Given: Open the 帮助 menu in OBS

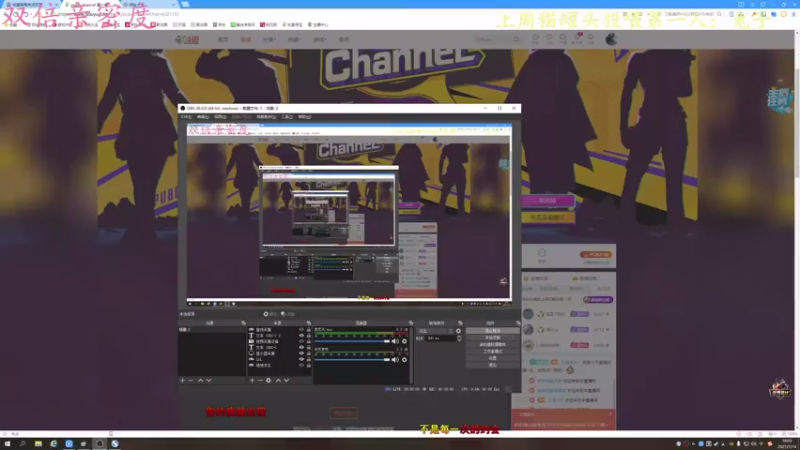Looking at the screenshot, I should click(305, 117).
